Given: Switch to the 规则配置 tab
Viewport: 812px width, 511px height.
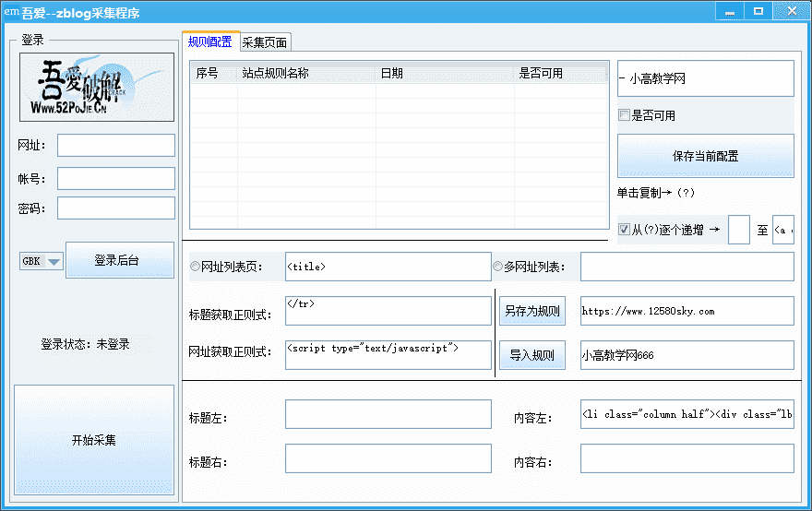Looking at the screenshot, I should click(209, 42).
